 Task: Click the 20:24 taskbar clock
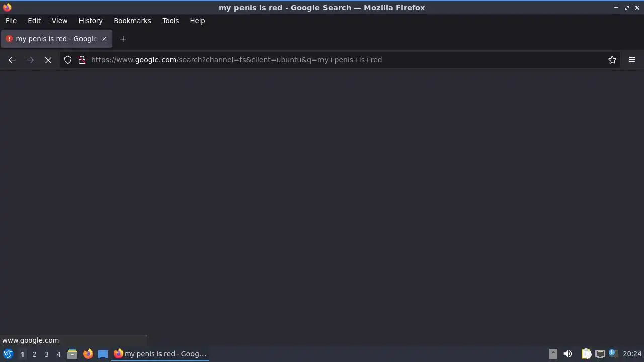click(632, 354)
